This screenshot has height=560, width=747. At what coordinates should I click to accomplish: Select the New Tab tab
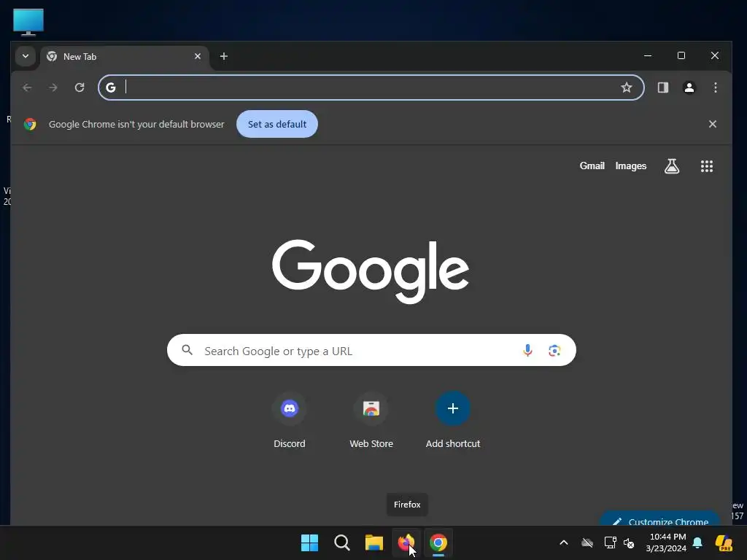point(124,57)
